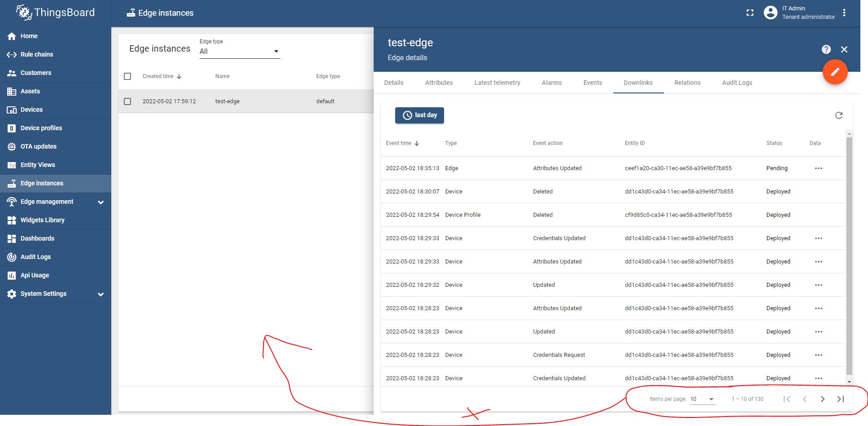Open Api Usage page

tap(35, 275)
